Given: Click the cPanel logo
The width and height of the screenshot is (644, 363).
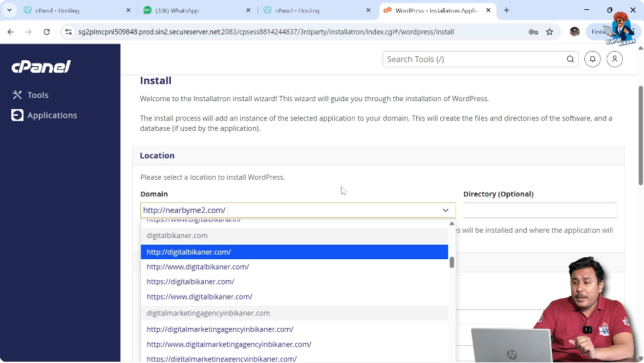Looking at the screenshot, I should tap(41, 66).
